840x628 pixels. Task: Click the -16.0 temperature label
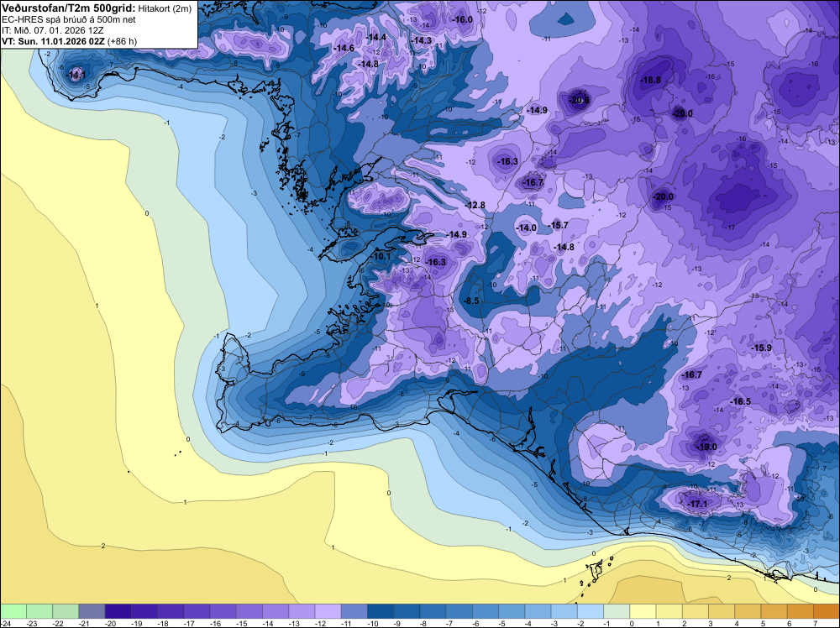click(463, 20)
